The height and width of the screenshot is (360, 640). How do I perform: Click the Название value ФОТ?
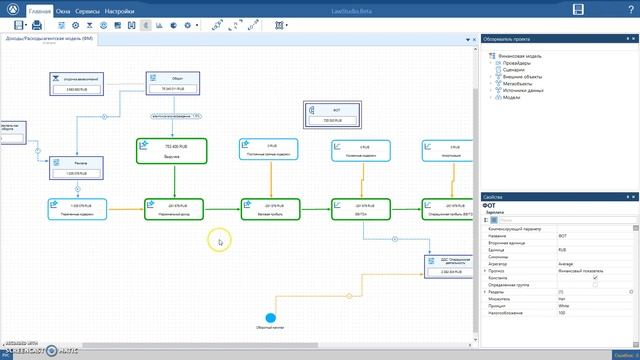pyautogui.click(x=562, y=236)
